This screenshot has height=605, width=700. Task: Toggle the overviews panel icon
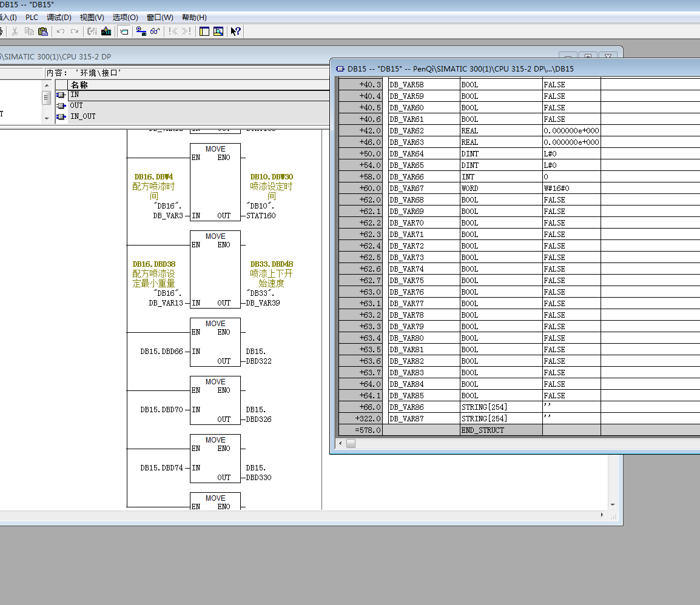tap(204, 32)
